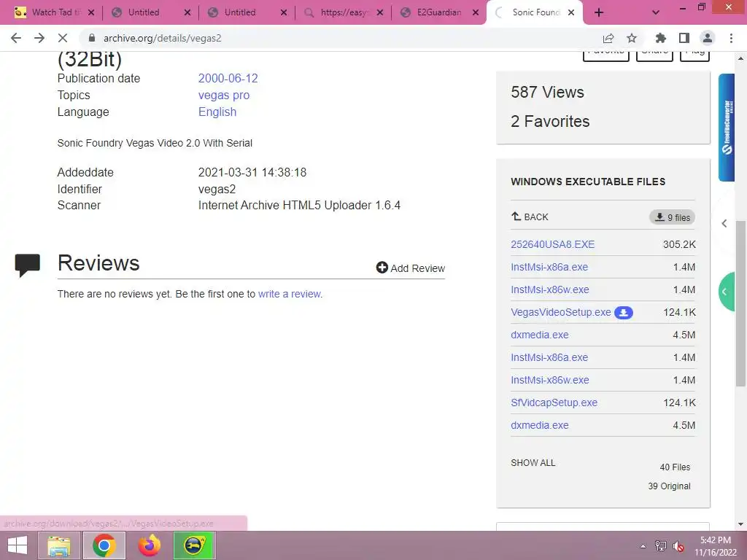Close the Watch Tad tab

pos(91,13)
